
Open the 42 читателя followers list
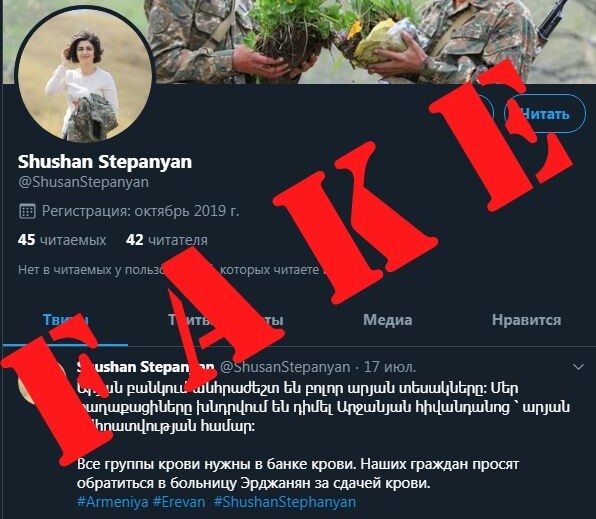[x=166, y=240]
